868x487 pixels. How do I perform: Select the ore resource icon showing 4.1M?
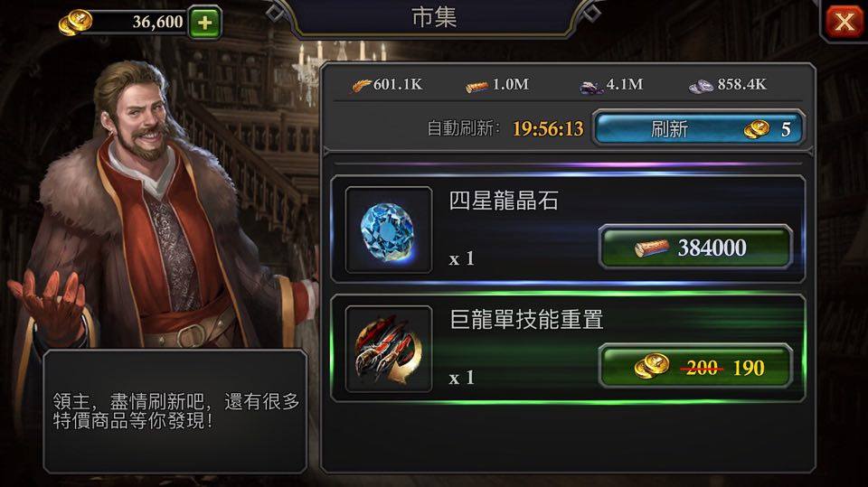(x=591, y=87)
